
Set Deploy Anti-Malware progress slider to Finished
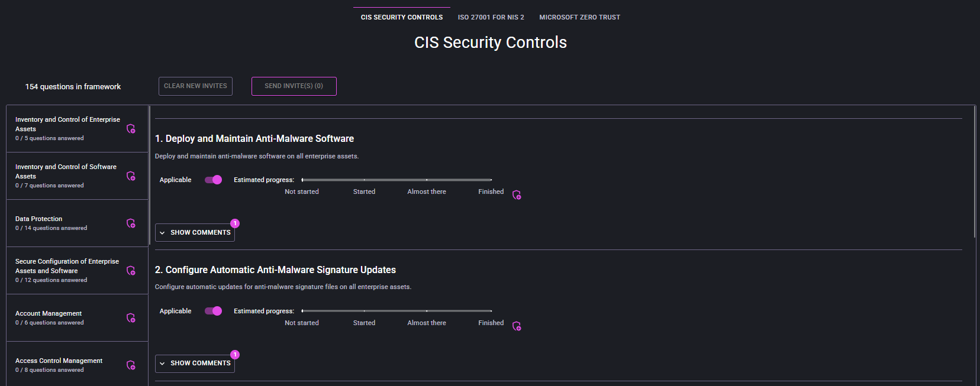click(491, 180)
